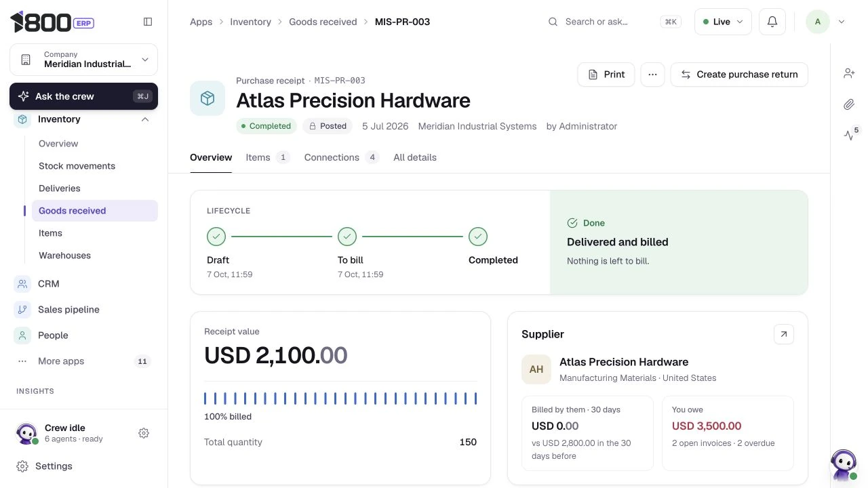The height and width of the screenshot is (488, 868).
Task: Click Create purchase return
Action: pos(739,75)
